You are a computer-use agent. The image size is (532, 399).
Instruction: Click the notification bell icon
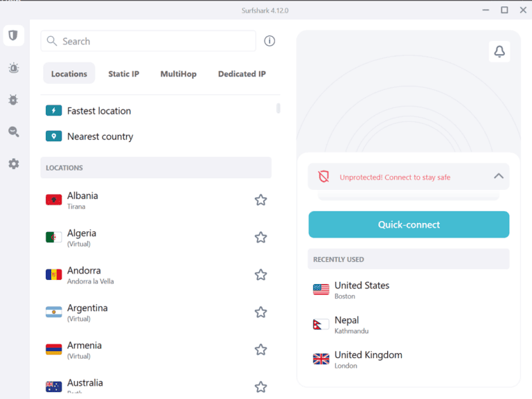pos(499,51)
